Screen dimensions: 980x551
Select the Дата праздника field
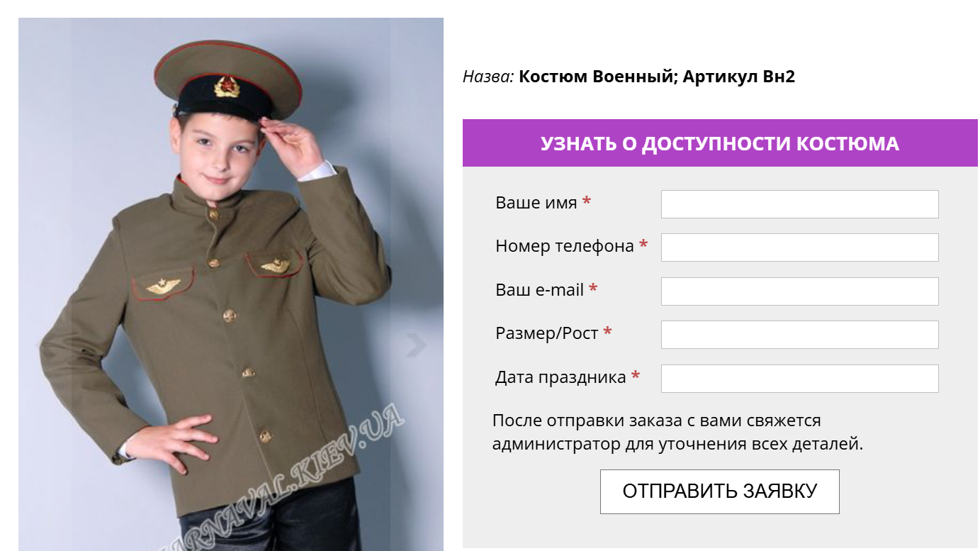(799, 379)
